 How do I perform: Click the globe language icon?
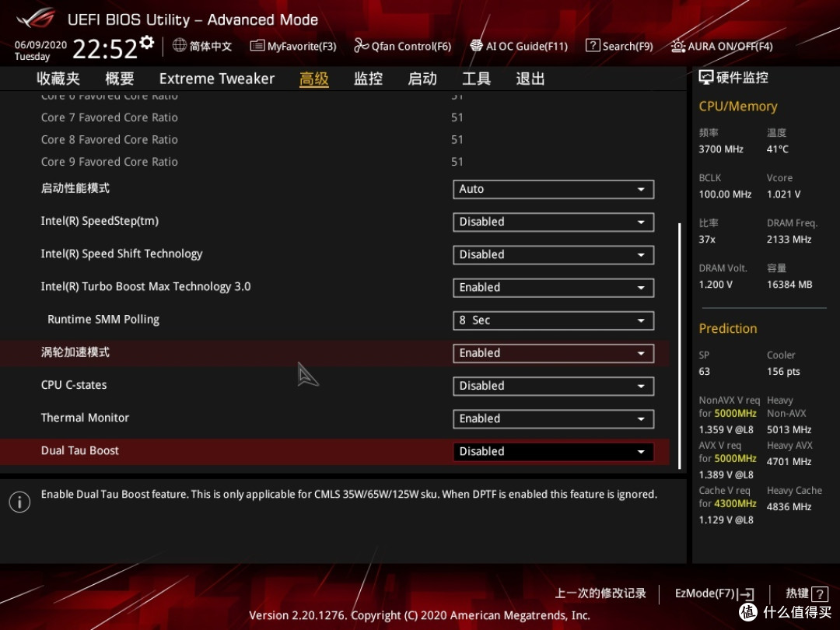click(x=180, y=46)
